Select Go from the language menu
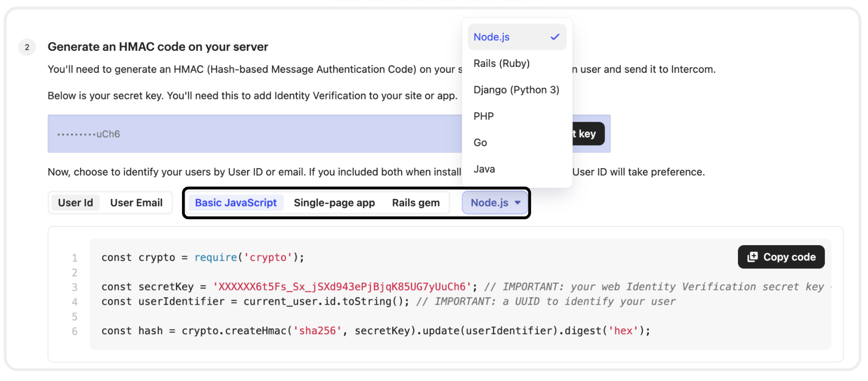 click(x=480, y=143)
